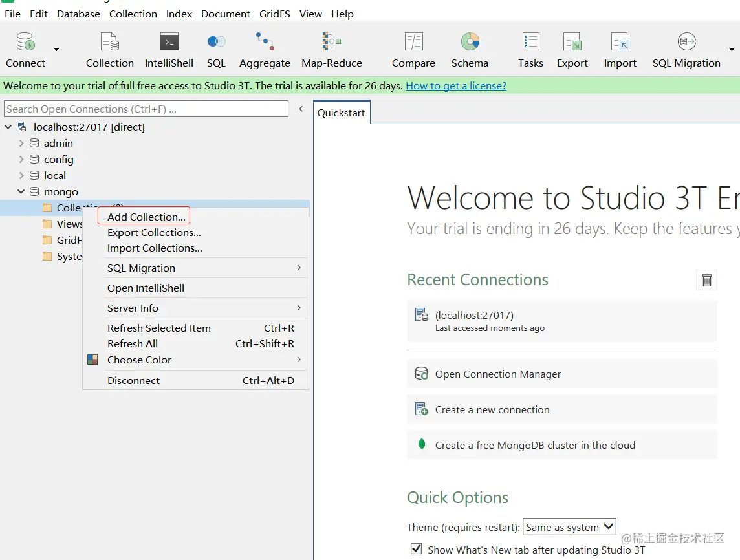The image size is (740, 560).
Task: Follow the 'How to get a license?' link
Action: pos(456,86)
